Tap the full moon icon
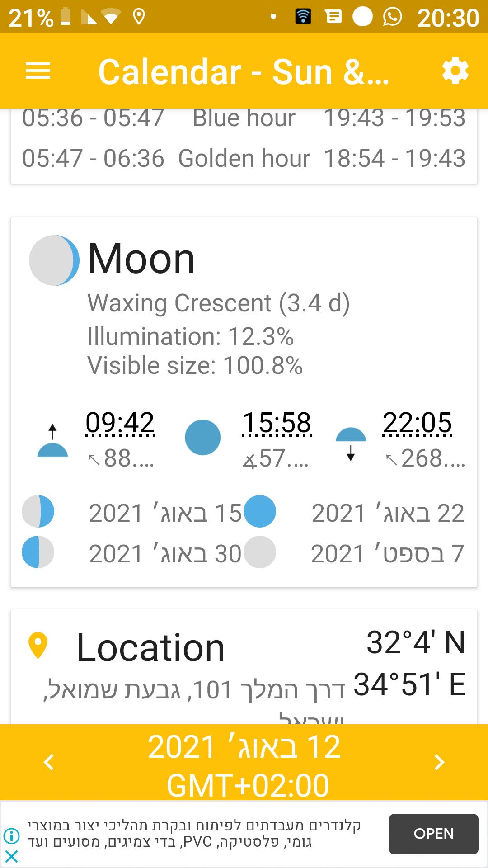This screenshot has height=868, width=488. [x=260, y=511]
